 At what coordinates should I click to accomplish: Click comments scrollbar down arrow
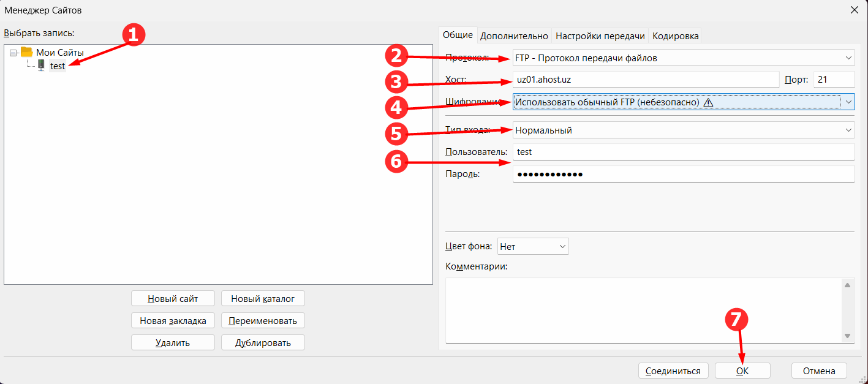pyautogui.click(x=848, y=336)
